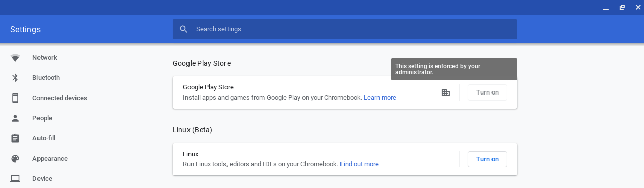
Task: Focus the Search settings field
Action: [345, 29]
